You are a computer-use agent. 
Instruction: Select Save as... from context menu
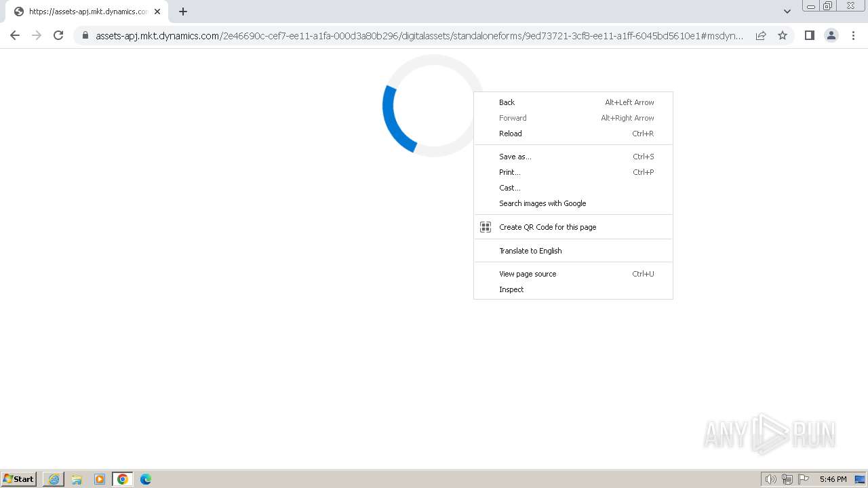click(x=573, y=157)
